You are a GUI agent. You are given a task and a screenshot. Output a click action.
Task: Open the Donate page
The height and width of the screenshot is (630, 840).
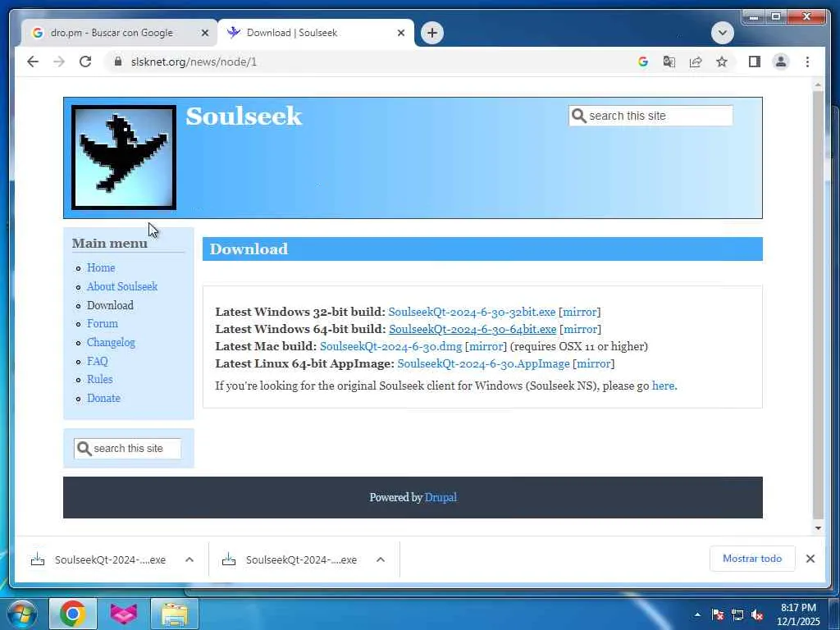[x=104, y=398]
